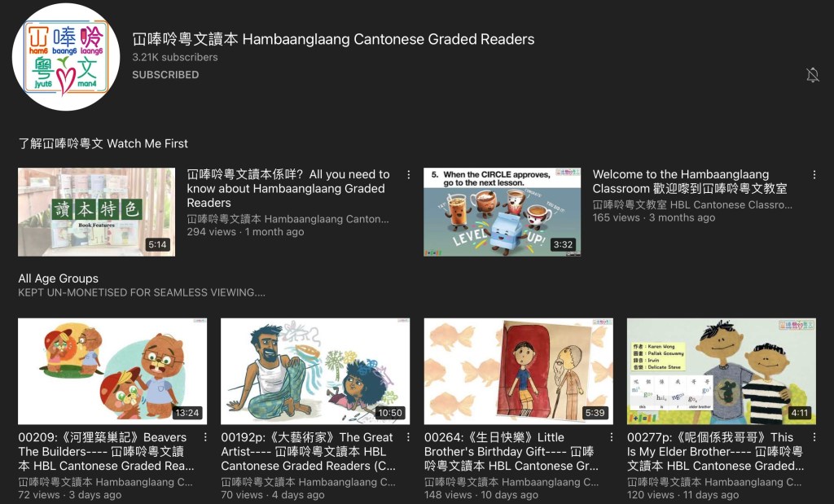Open options menu for 'All you need to know' video
Image resolution: width=834 pixels, height=504 pixels.
click(x=408, y=175)
